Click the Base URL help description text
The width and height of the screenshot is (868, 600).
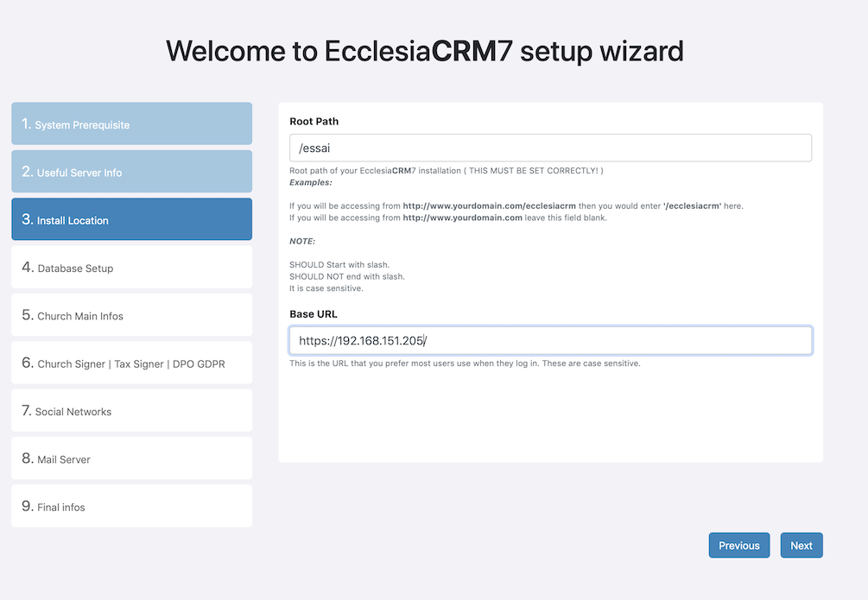tap(465, 363)
